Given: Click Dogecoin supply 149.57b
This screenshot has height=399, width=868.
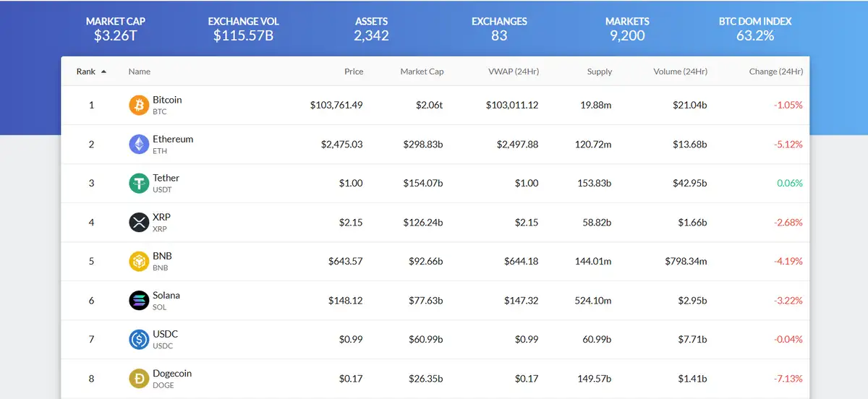Looking at the screenshot, I should click(593, 378).
